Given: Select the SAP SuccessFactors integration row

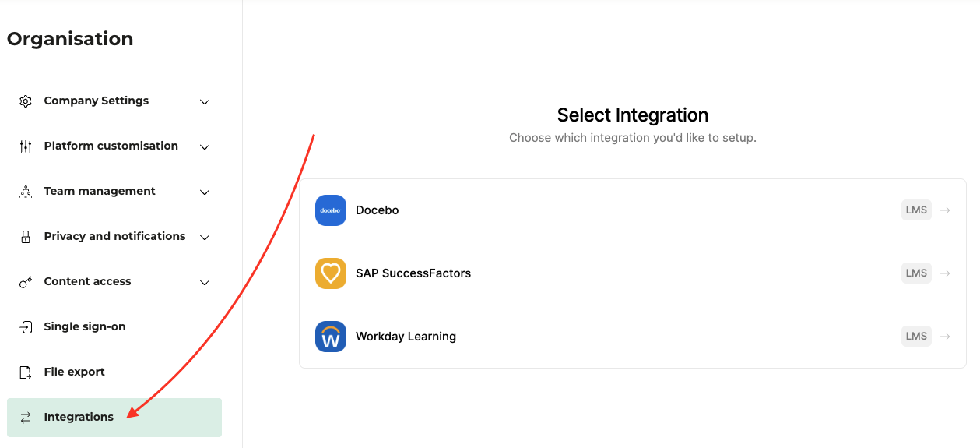Looking at the screenshot, I should tap(633, 273).
